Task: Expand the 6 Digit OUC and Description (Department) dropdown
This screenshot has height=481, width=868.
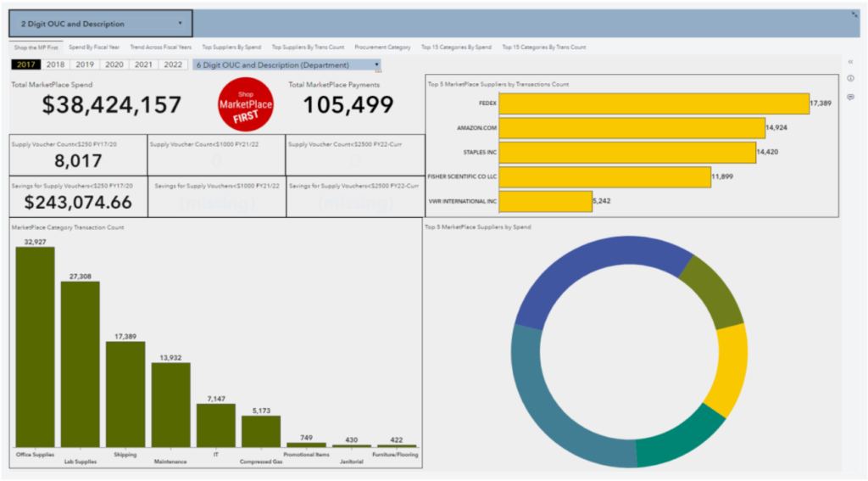Action: (x=287, y=64)
